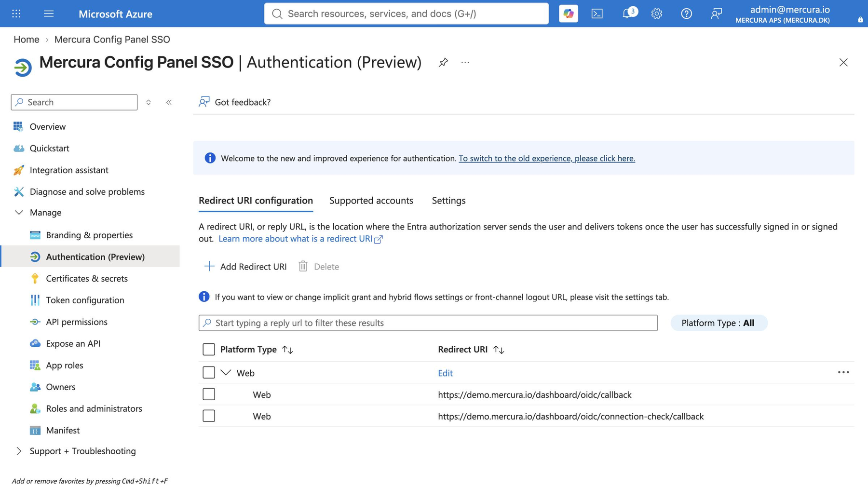Screen dimensions: 868x488
Task: Go to Home breadcrumb
Action: tap(27, 40)
